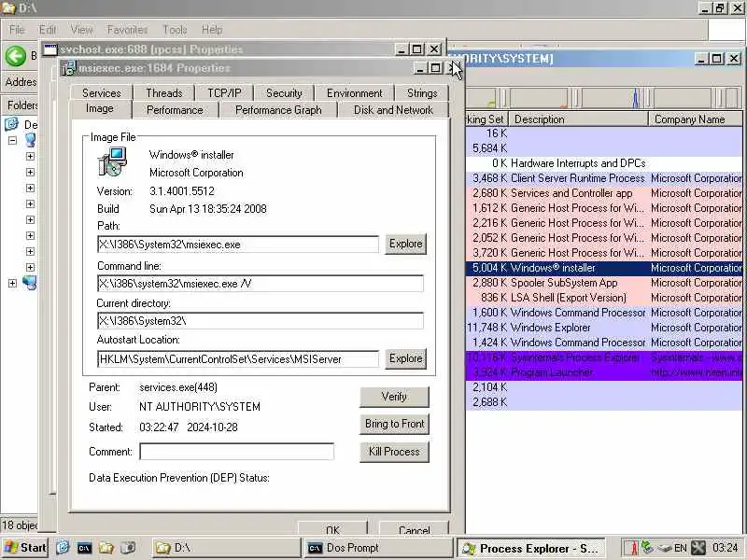The height and width of the screenshot is (560, 747).
Task: Click Explore next to Autostart Location
Action: coord(405,358)
